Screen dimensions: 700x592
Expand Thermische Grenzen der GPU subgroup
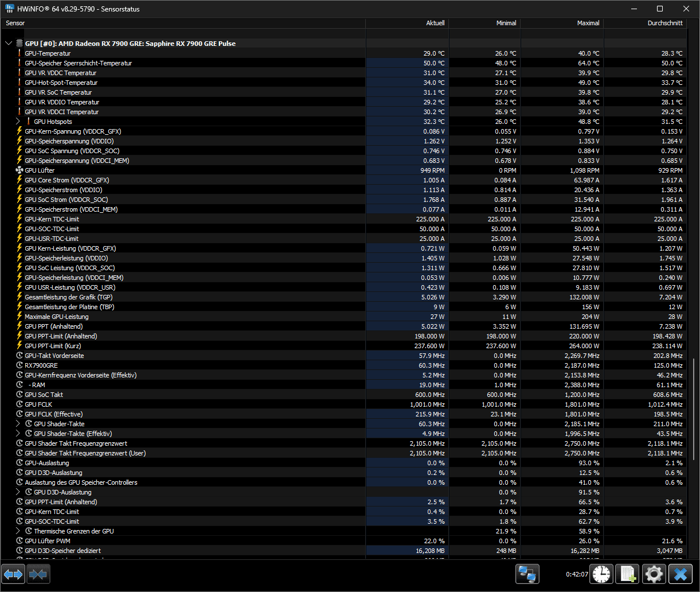point(18,531)
